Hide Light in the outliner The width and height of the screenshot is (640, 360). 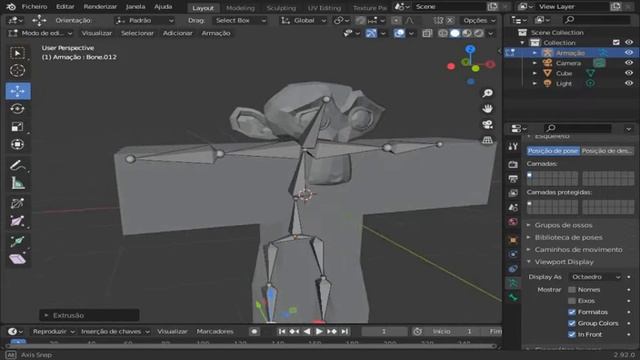click(629, 83)
